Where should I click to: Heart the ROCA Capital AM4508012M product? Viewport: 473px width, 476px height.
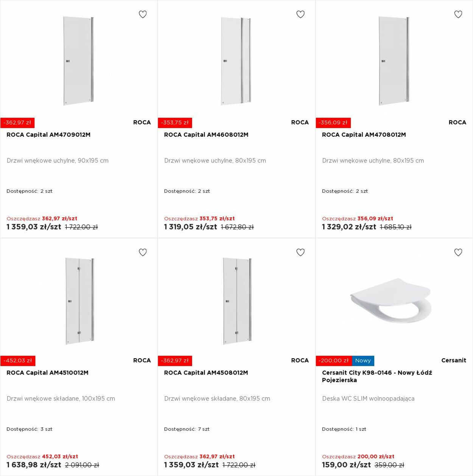pyautogui.click(x=300, y=252)
